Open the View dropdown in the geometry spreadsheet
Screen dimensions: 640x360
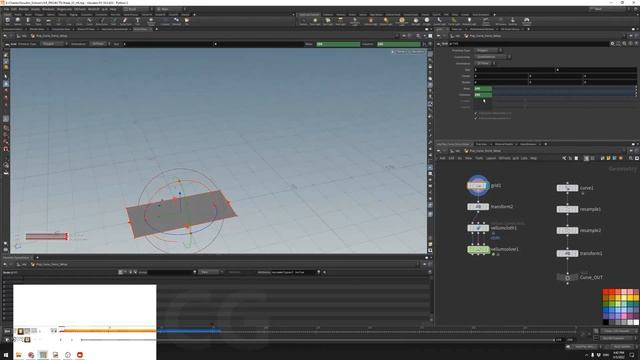[x=210, y=272]
